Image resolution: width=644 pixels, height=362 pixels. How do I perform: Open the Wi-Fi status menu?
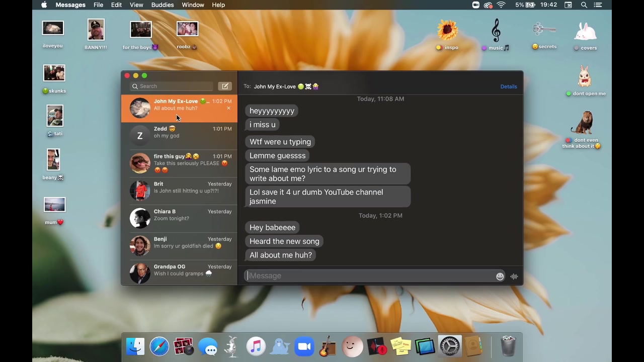[501, 5]
